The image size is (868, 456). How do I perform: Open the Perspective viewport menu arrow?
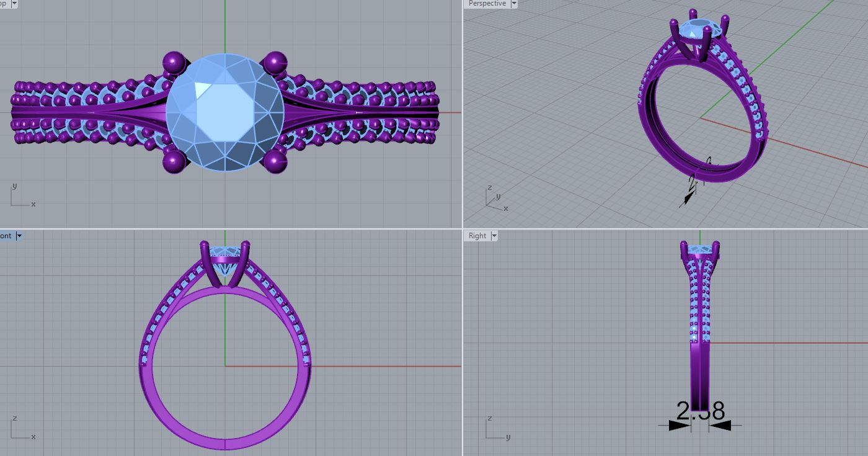(x=513, y=4)
